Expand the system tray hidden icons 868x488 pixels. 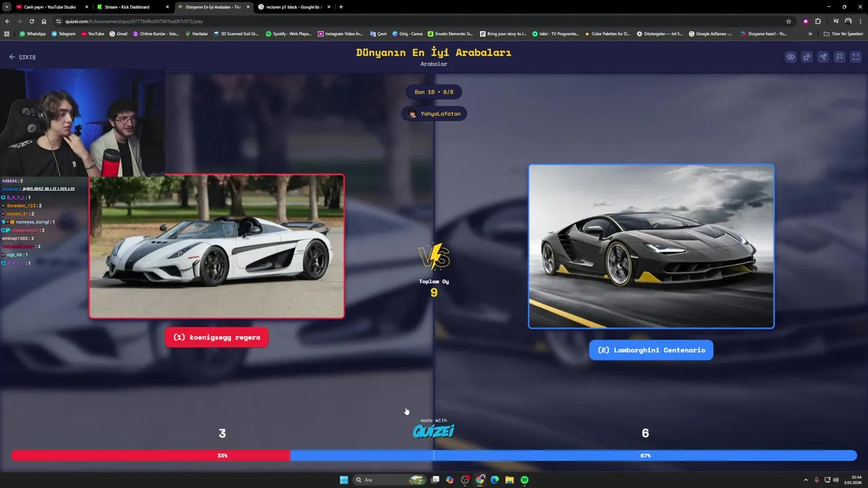806,480
